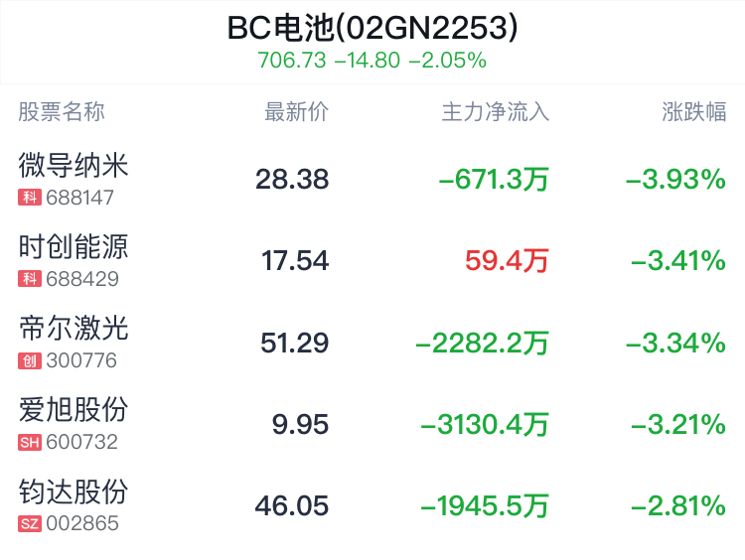Sort by 主力净流入 column header
The width and height of the screenshot is (745, 560).
tap(496, 112)
